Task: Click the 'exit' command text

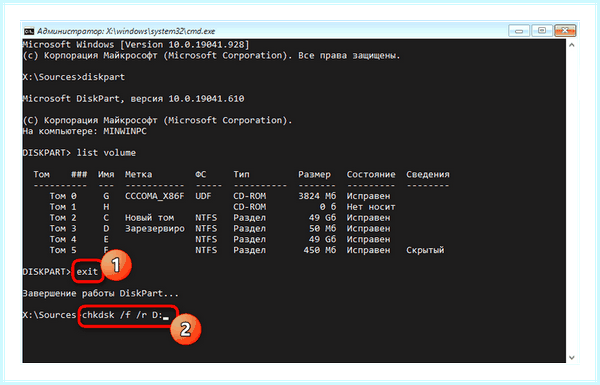Action: (87, 272)
